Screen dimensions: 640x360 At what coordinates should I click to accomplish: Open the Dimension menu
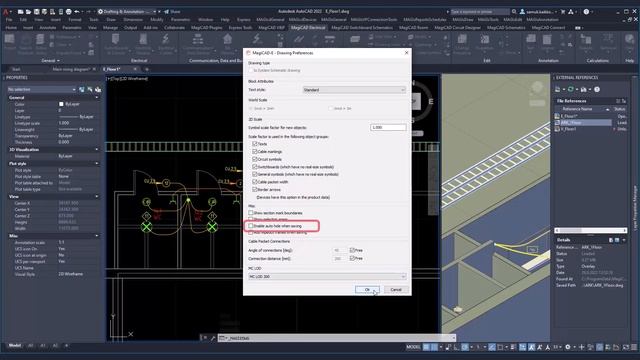(133, 20)
